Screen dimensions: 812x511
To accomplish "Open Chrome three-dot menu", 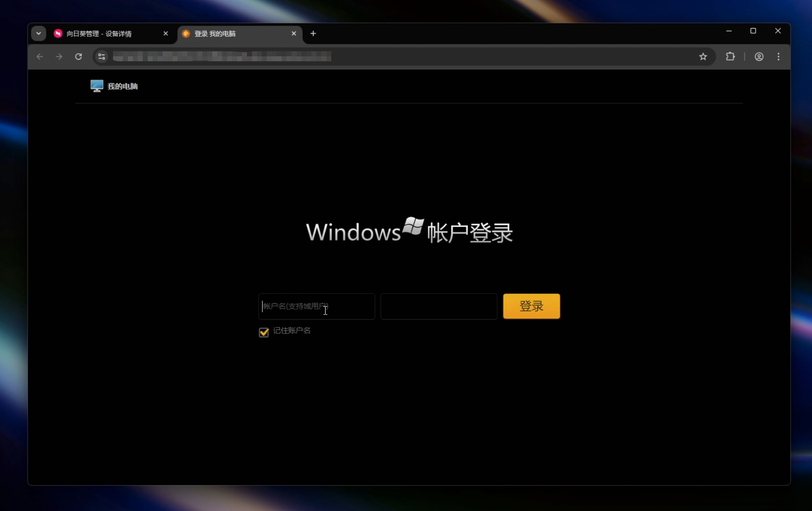I will tap(778, 57).
